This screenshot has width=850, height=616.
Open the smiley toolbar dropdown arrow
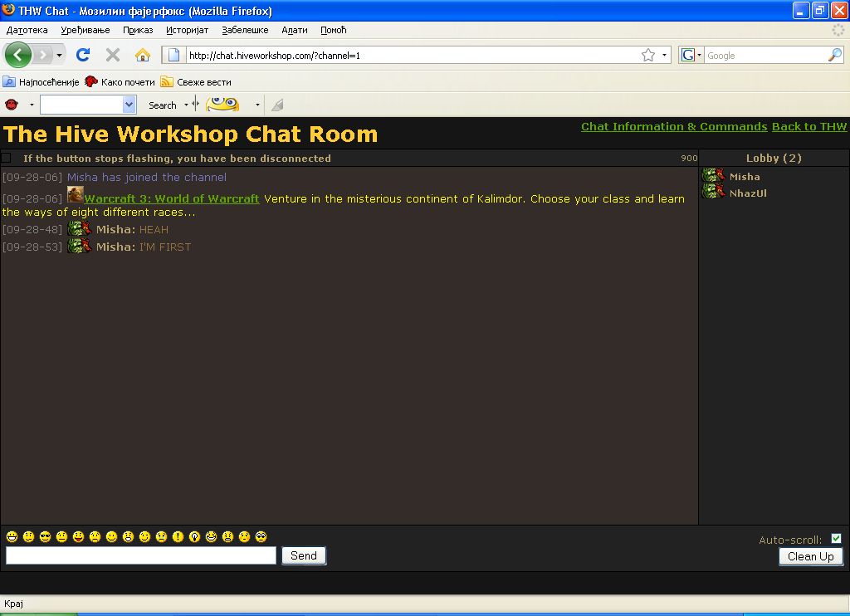[257, 105]
